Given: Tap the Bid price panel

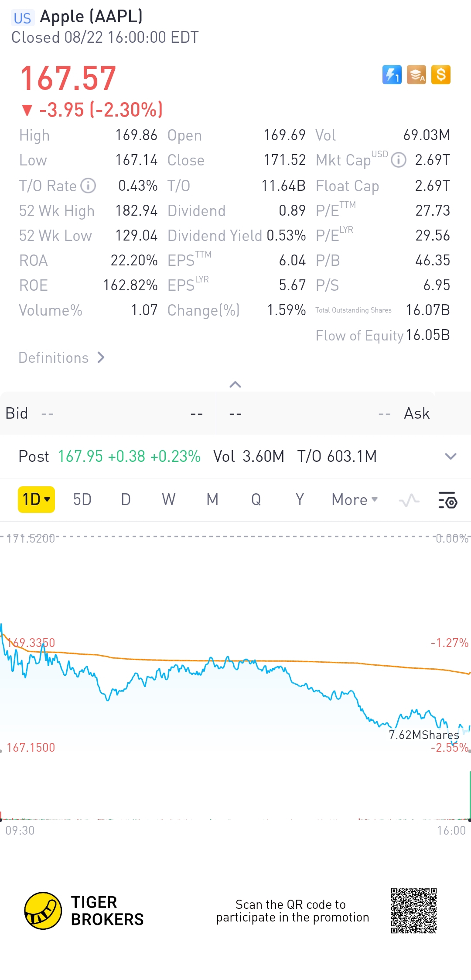Looking at the screenshot, I should [x=108, y=413].
